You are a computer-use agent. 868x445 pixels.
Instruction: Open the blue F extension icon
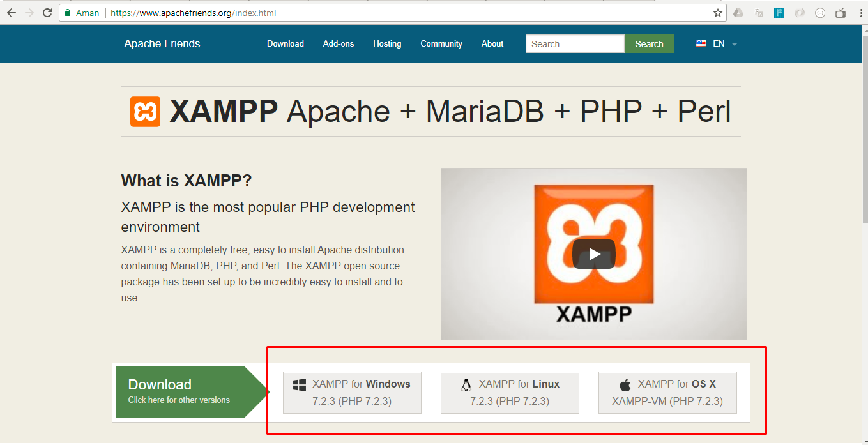[x=779, y=13]
